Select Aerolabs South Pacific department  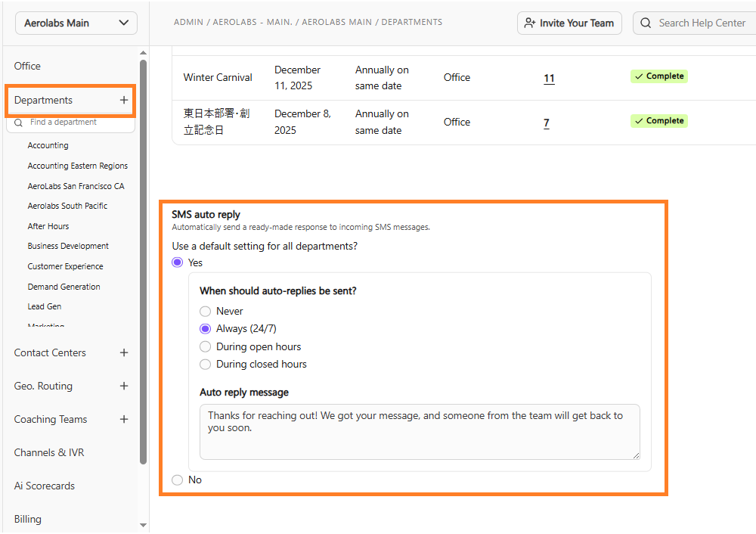67,206
